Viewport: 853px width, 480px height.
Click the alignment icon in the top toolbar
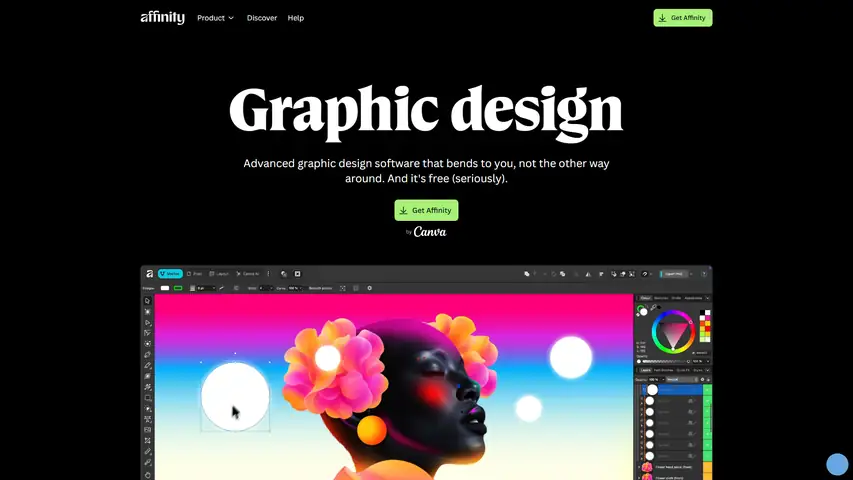(x=602, y=274)
